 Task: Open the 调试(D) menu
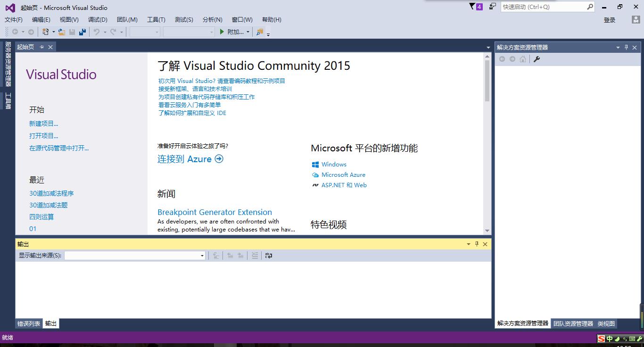pos(98,20)
